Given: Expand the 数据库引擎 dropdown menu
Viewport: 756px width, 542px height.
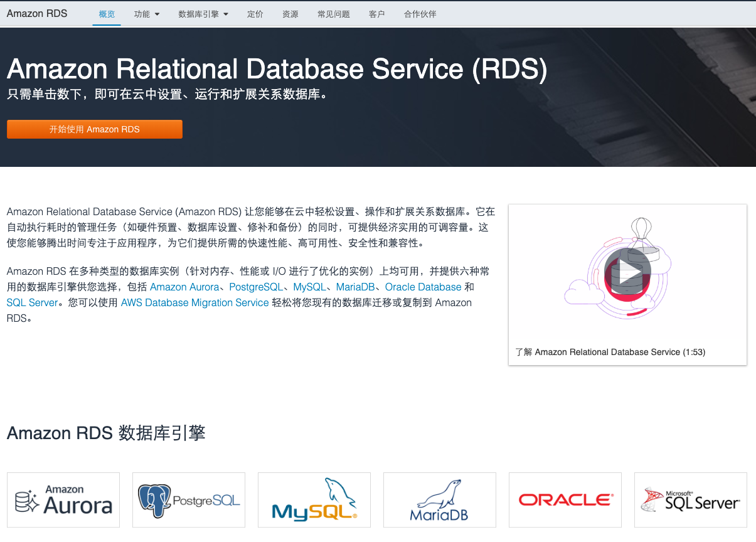Looking at the screenshot, I should [203, 14].
